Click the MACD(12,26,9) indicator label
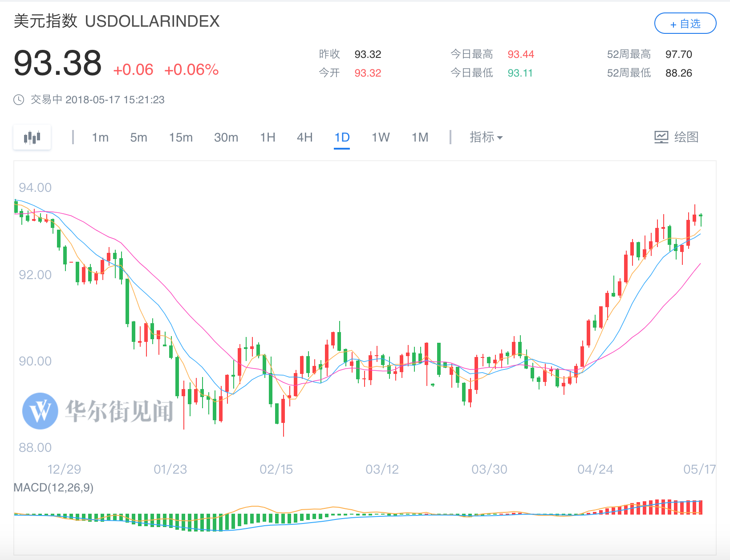The height and width of the screenshot is (560, 730). [x=53, y=487]
